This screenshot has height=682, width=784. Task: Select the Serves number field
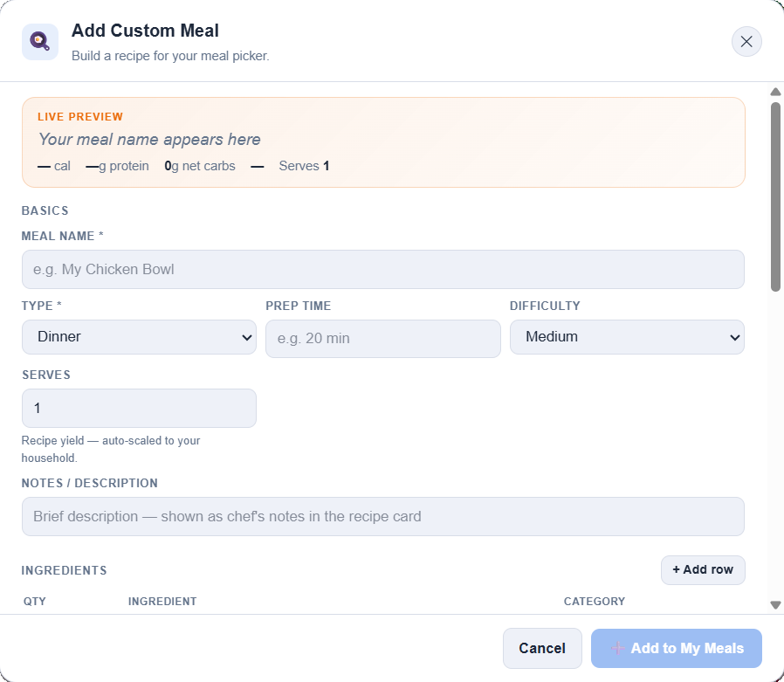(139, 408)
